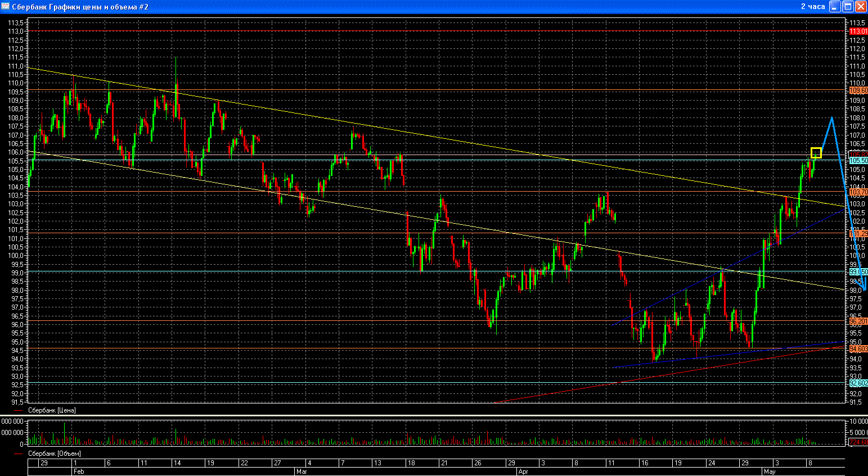Select the Mar month on time axis

[x=302, y=472]
